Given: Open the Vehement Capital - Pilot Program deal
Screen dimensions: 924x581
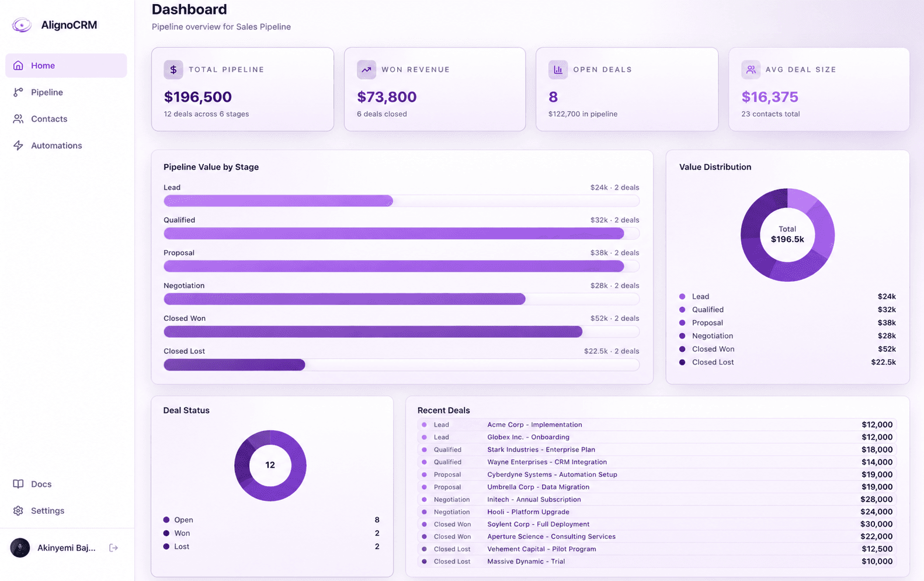Looking at the screenshot, I should tap(657, 549).
